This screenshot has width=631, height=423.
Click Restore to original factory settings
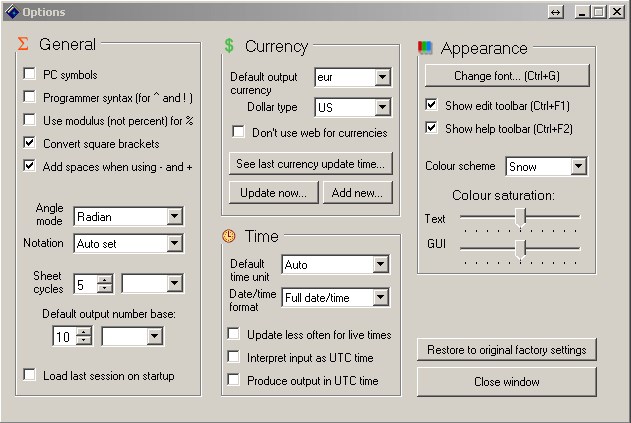[507, 350]
